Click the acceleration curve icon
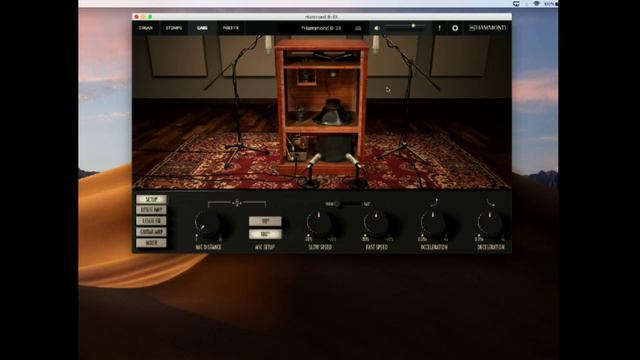This screenshot has height=360, width=640. pos(434,202)
